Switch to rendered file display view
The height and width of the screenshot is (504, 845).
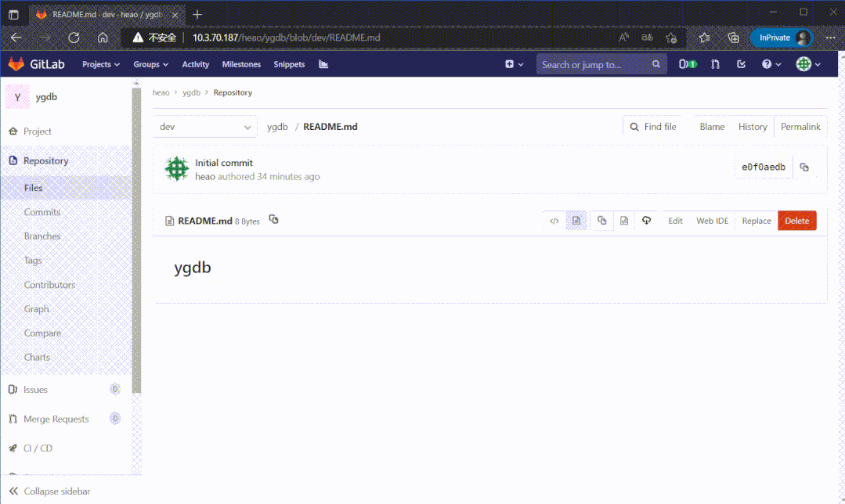pos(576,221)
